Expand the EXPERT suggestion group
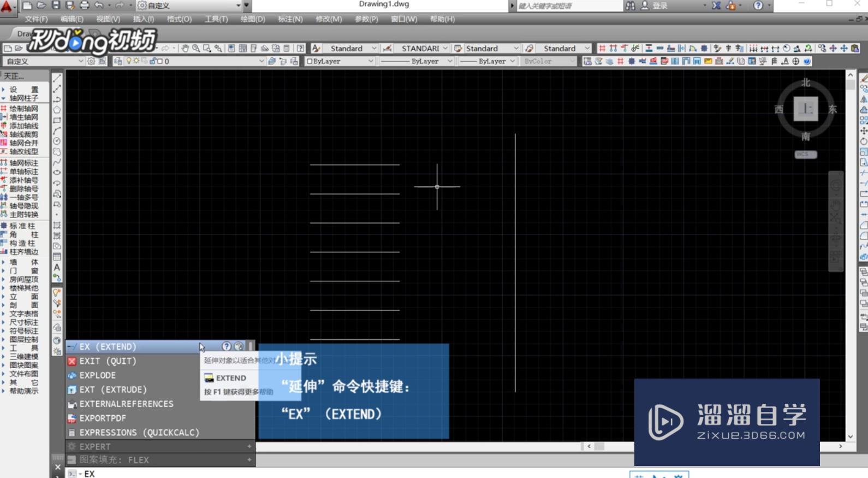 (x=249, y=446)
